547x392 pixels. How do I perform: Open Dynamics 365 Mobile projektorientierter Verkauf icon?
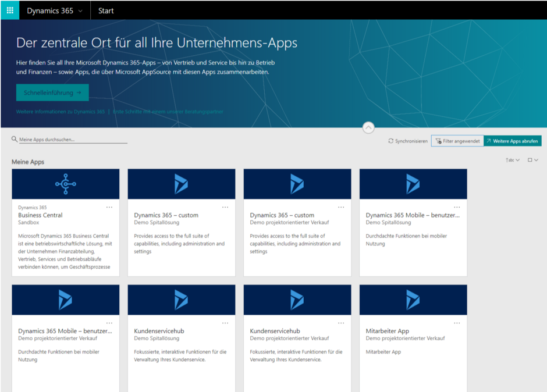point(66,300)
